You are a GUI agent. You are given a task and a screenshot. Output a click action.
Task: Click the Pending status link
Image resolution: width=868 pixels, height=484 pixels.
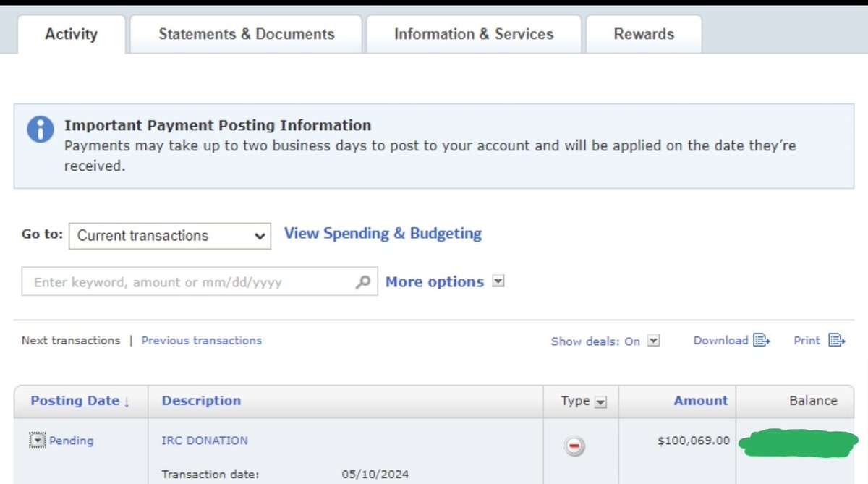point(71,441)
